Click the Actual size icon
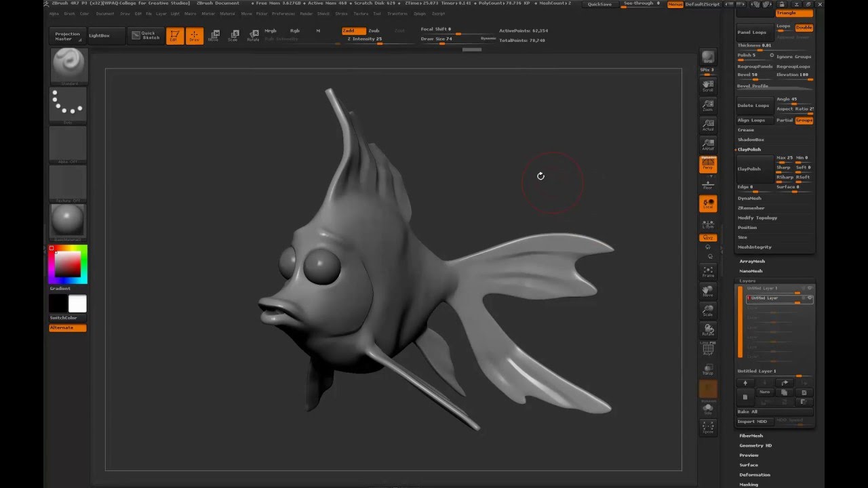Screen dimensions: 868x488 click(708, 125)
